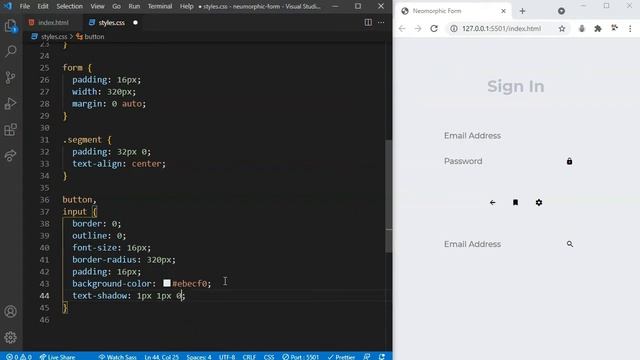This screenshot has height=360, width=640.
Task: Open the Manage gear in VS Code
Action: click(x=11, y=337)
